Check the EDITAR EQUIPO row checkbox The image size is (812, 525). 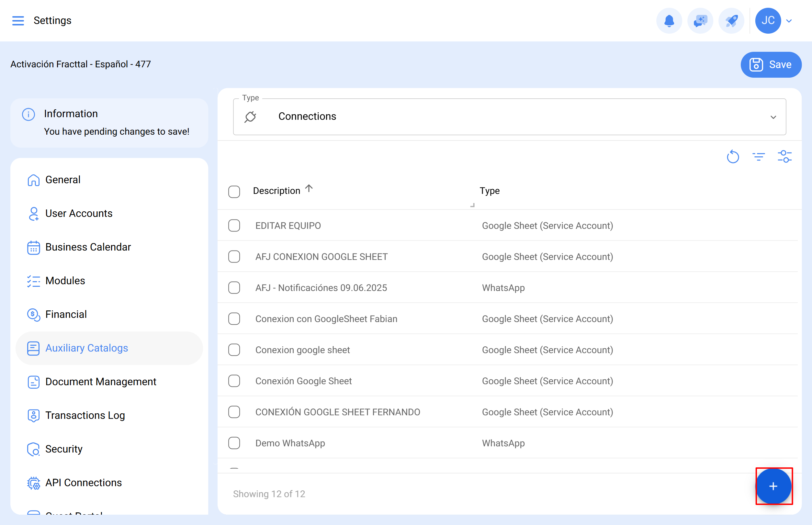click(x=234, y=226)
